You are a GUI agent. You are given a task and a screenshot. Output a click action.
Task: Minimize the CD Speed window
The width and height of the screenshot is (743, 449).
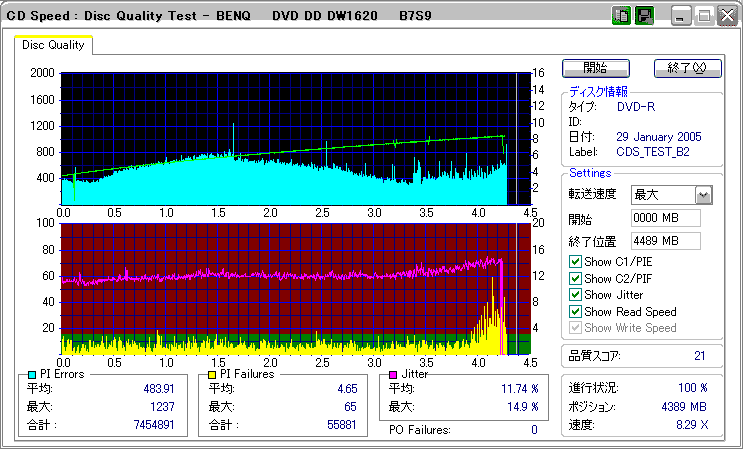point(680,16)
